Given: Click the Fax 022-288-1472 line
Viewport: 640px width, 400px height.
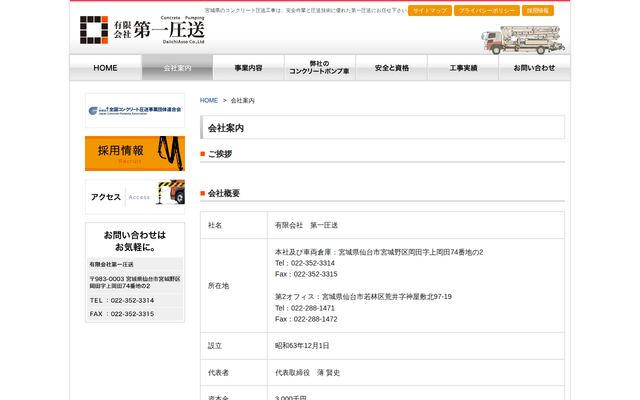Looking at the screenshot, I should [x=306, y=319].
